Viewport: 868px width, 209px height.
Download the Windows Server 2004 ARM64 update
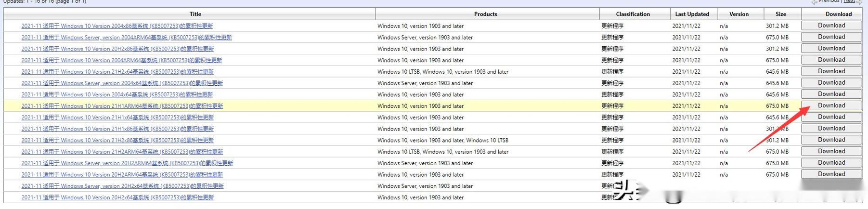[x=831, y=37]
